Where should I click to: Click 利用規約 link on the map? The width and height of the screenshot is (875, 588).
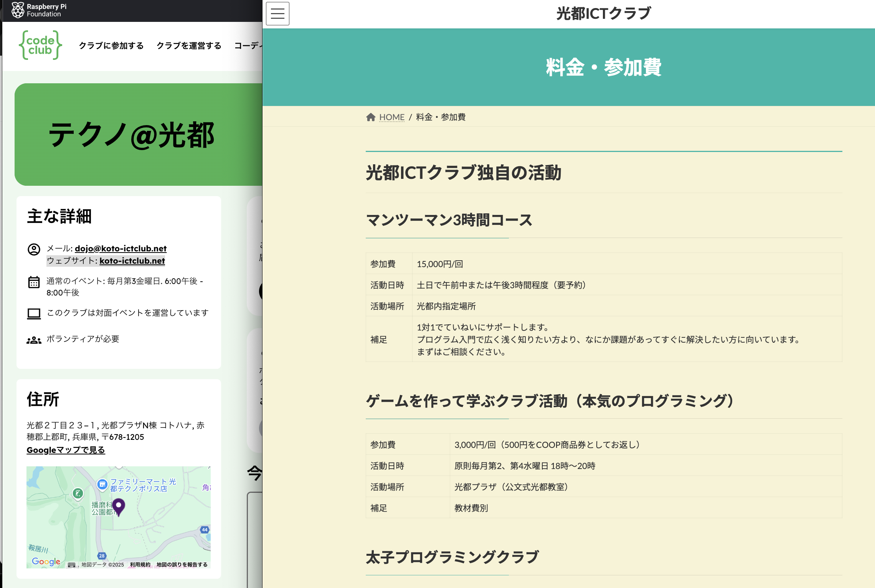(140, 565)
